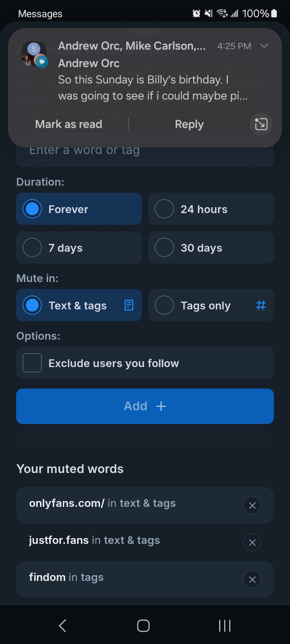The height and width of the screenshot is (644, 290).
Task: Select Text & tags mute option
Action: 79,305
